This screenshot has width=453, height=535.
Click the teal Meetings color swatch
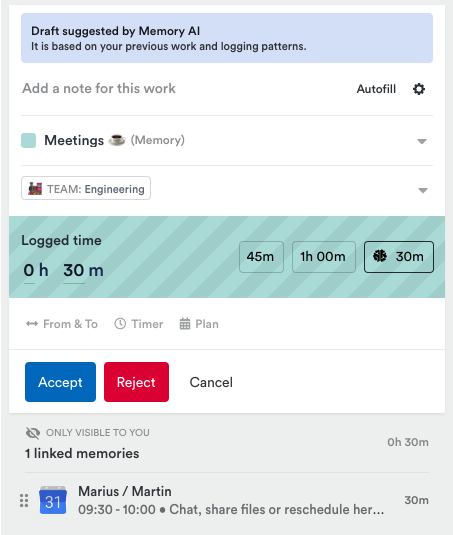(29, 141)
